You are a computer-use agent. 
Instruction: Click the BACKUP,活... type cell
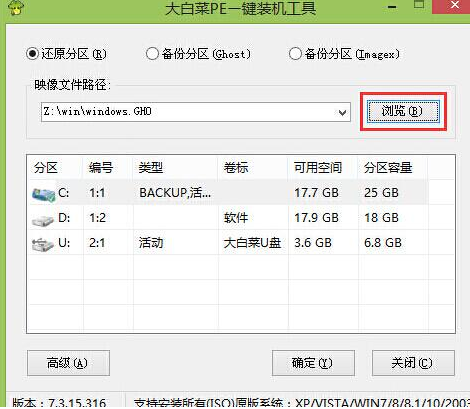175,193
